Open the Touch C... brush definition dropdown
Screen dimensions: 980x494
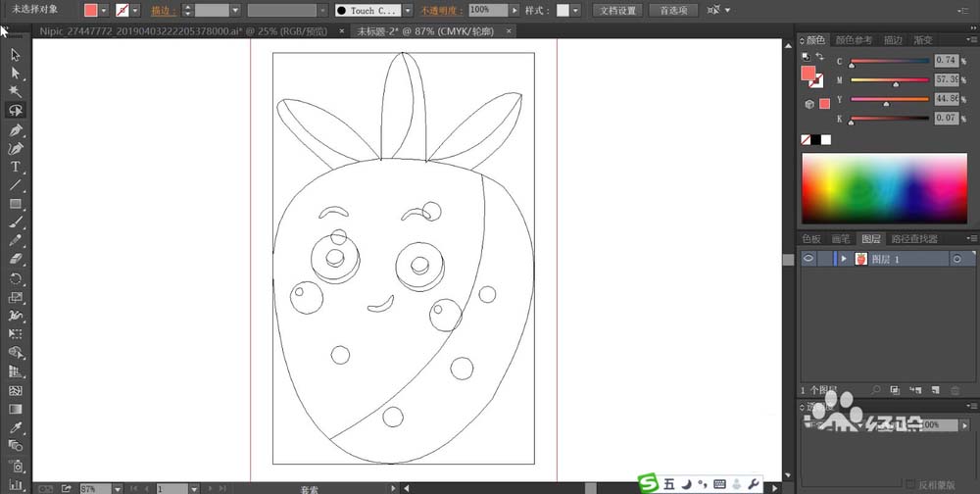tap(408, 11)
